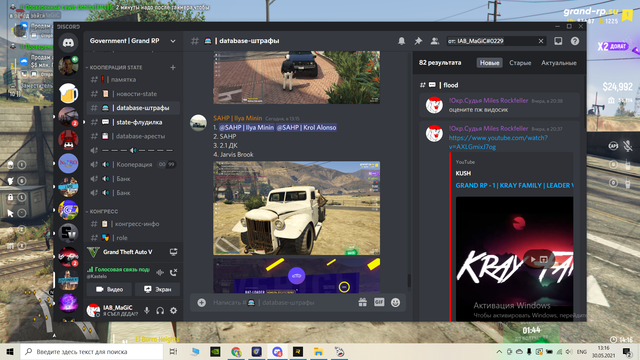Toggle noise suppression waveform icon
This screenshot has width=640, height=360.
[x=160, y=272]
